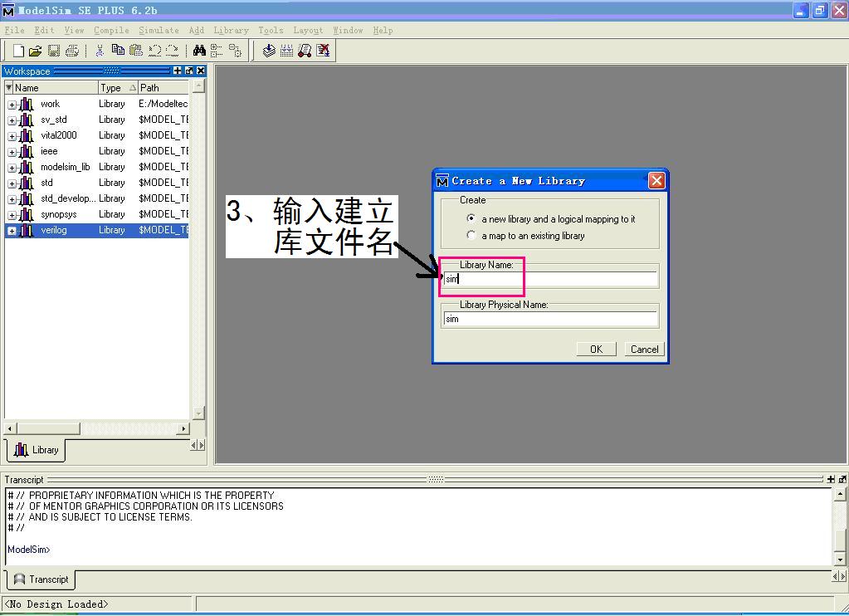This screenshot has height=616, width=849.
Task: Expand the std_develop... library
Action: tap(12, 199)
